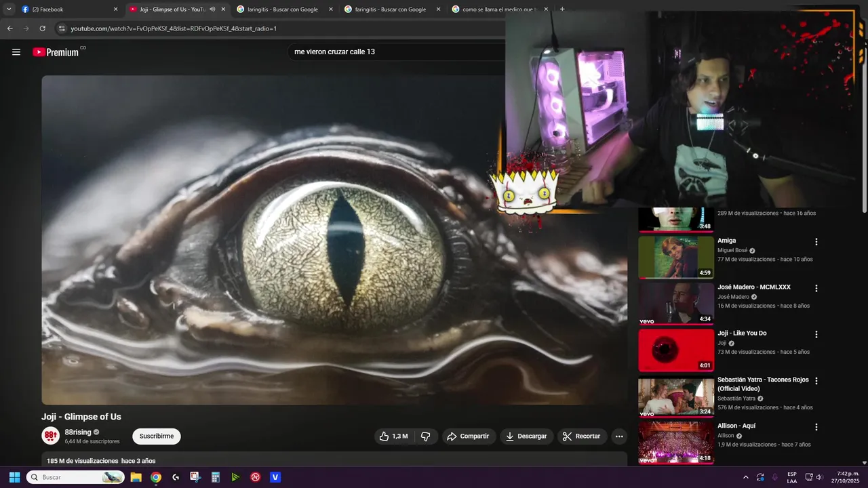
Task: Switch to the faringitis Google search tab
Action: [391, 9]
